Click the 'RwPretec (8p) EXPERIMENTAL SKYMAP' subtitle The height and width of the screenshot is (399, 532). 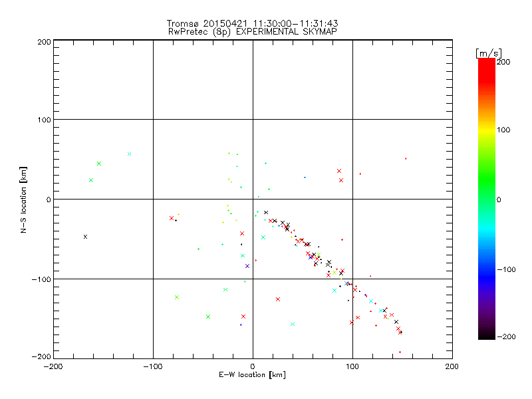tap(253, 31)
